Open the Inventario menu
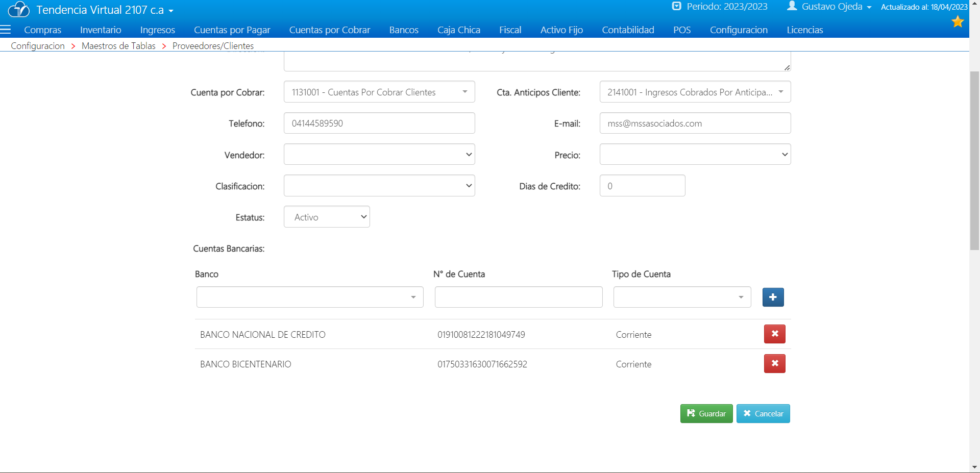 101,30
